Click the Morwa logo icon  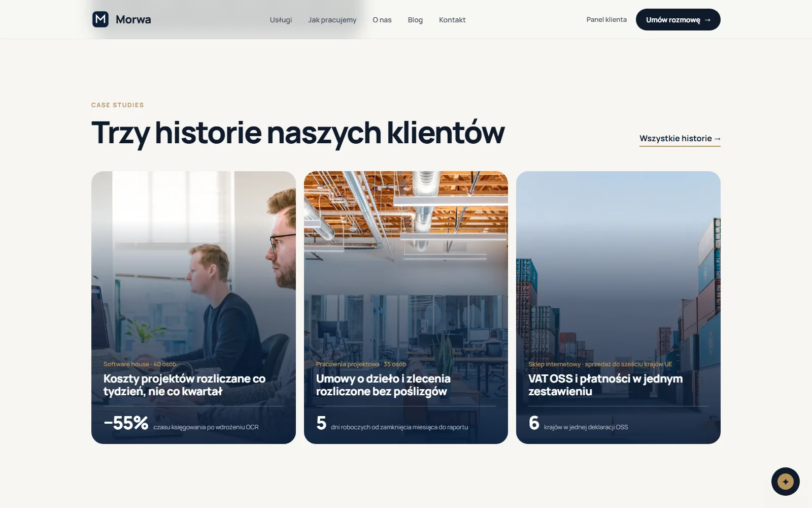pos(100,19)
